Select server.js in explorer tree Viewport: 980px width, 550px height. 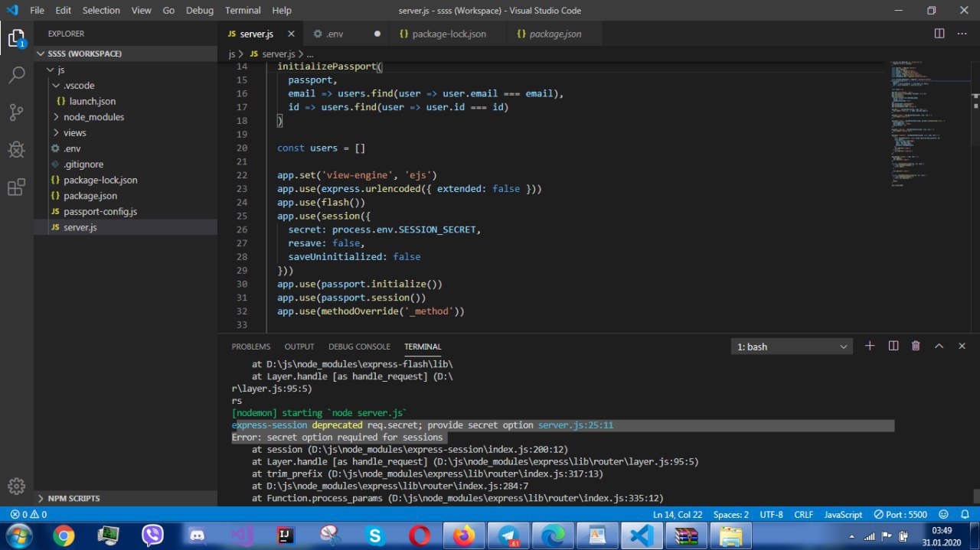(126, 227)
